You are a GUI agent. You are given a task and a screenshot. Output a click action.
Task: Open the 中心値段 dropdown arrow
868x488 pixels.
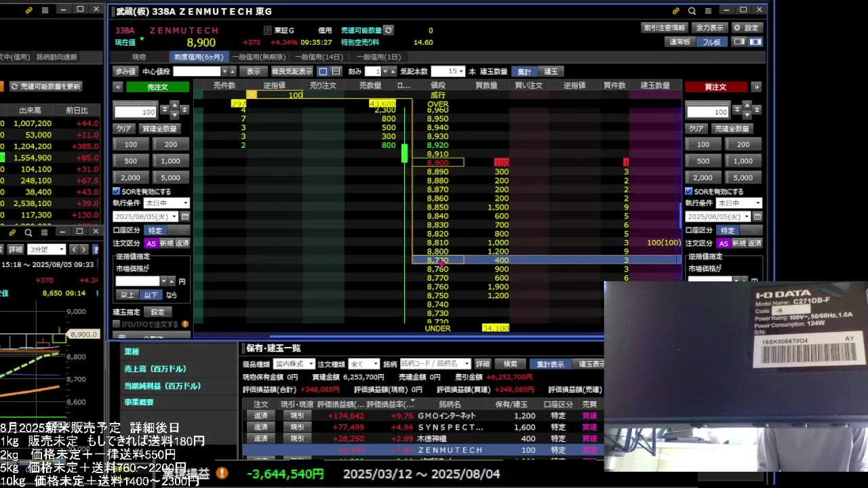point(224,71)
